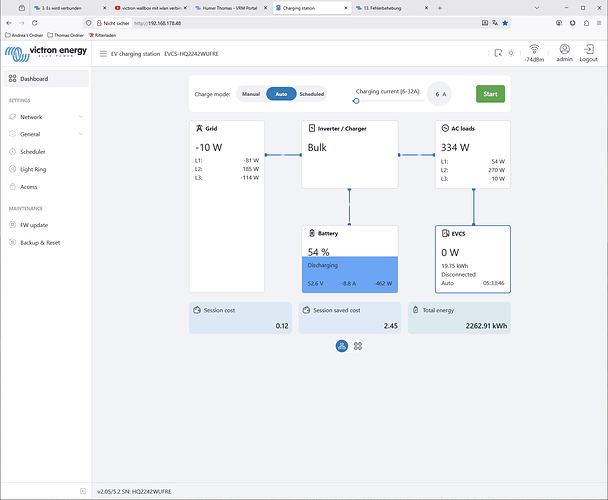Toggle the light/dark theme sun icon
The height and width of the screenshot is (500, 608).
point(511,53)
